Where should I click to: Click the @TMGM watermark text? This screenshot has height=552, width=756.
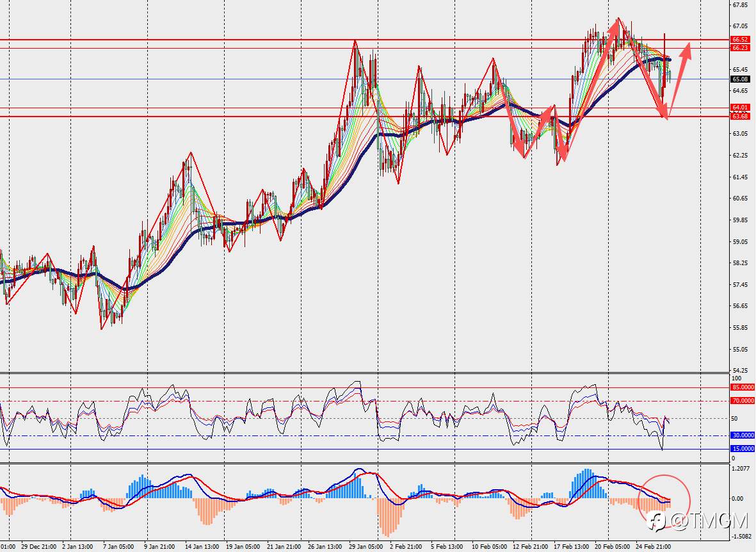click(709, 521)
